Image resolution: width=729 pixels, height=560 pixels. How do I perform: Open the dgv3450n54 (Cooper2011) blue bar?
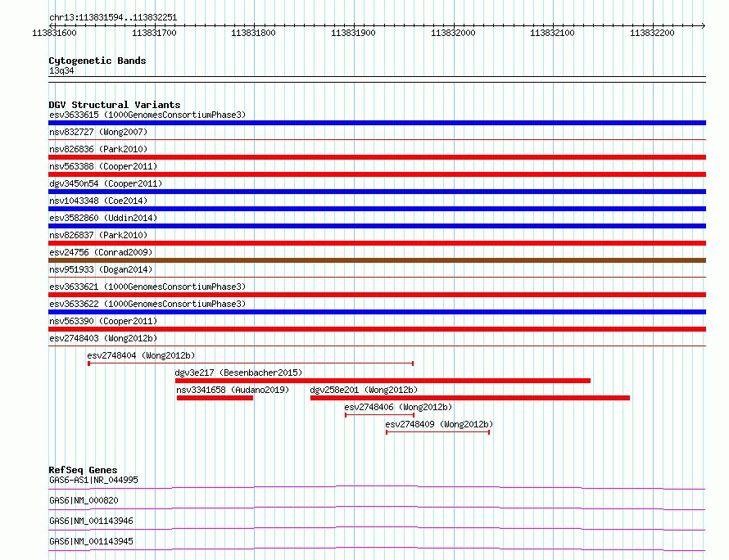click(x=377, y=192)
